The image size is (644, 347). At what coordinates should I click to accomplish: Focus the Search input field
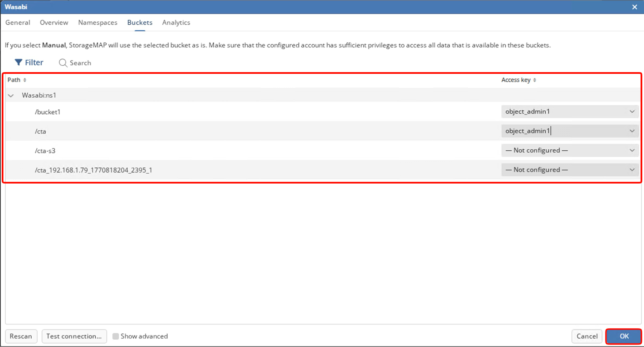point(80,63)
